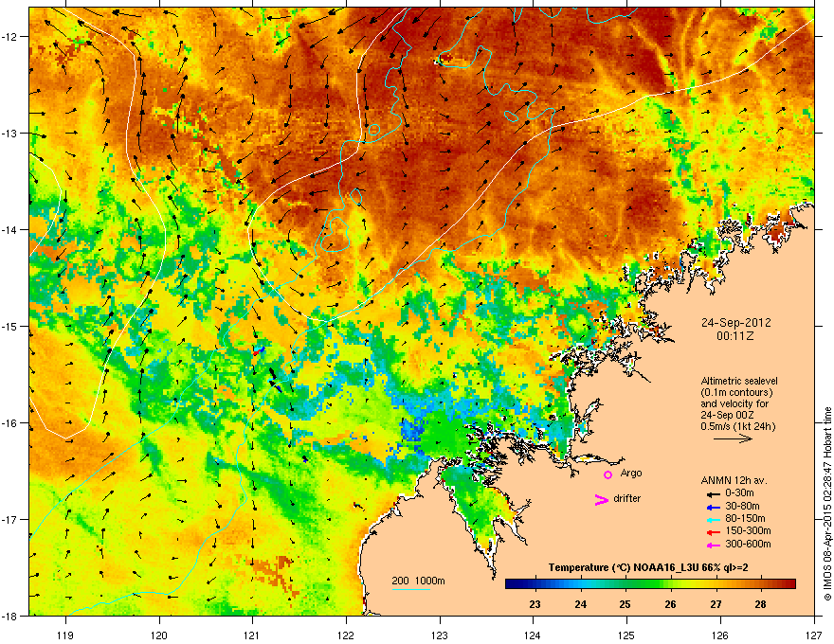Click the cyan bathymetry legend line under '200 1000m'
This screenshot has height=644, width=834.
point(411,589)
